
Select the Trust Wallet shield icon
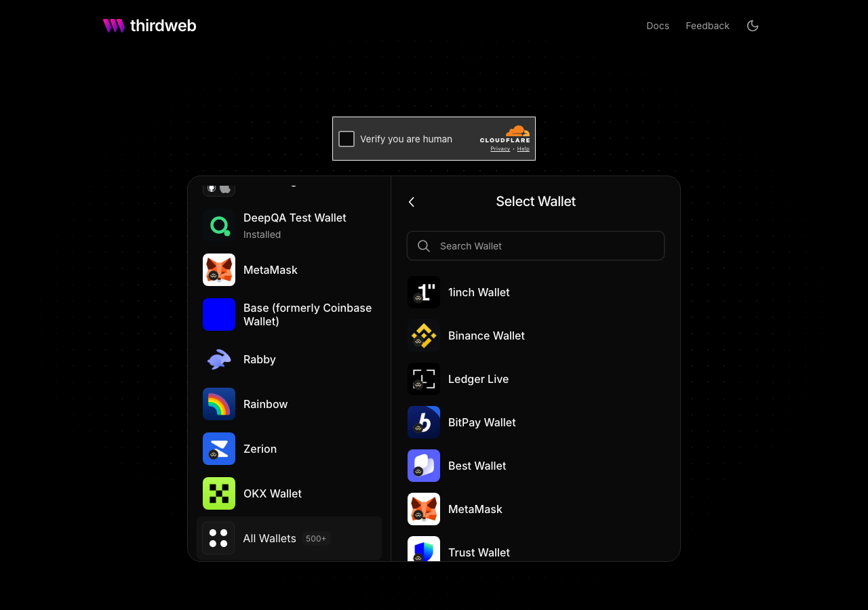(424, 549)
